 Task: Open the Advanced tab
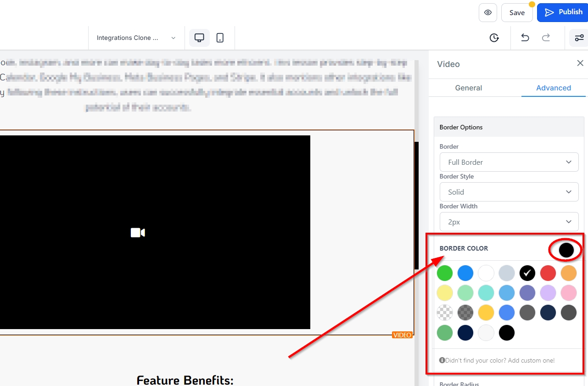tap(553, 88)
